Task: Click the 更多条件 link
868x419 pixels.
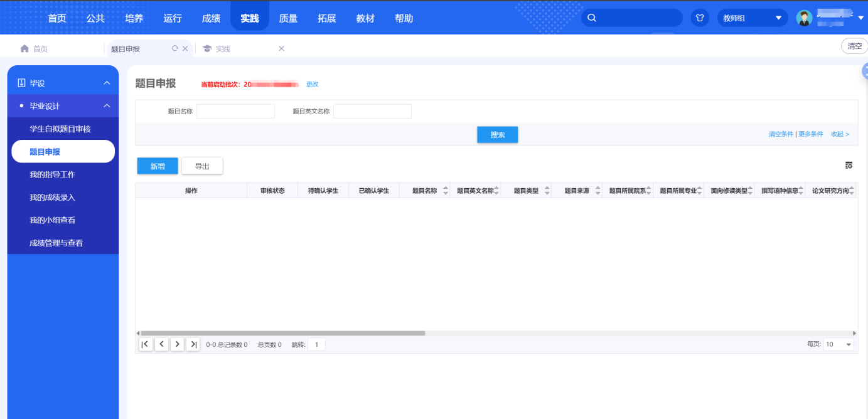Action: point(810,134)
